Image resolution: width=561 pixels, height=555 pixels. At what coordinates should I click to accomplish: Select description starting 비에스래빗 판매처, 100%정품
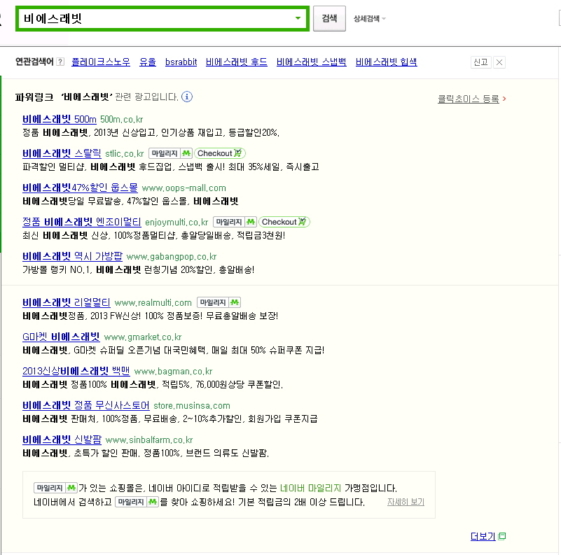coord(170,419)
